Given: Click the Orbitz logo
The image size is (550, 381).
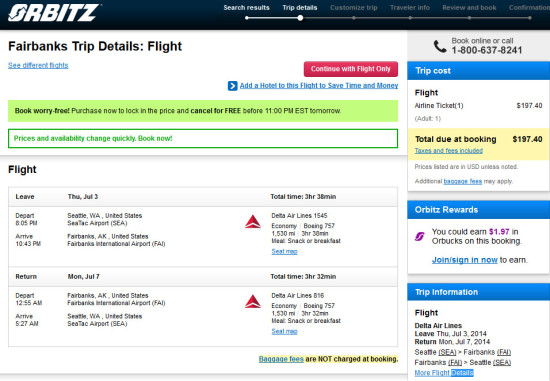Looking at the screenshot, I should [x=54, y=13].
